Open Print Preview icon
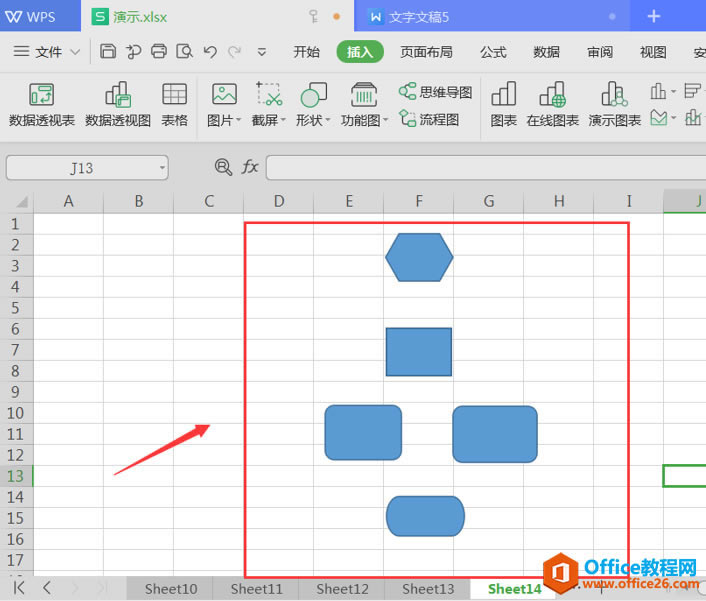 point(185,51)
